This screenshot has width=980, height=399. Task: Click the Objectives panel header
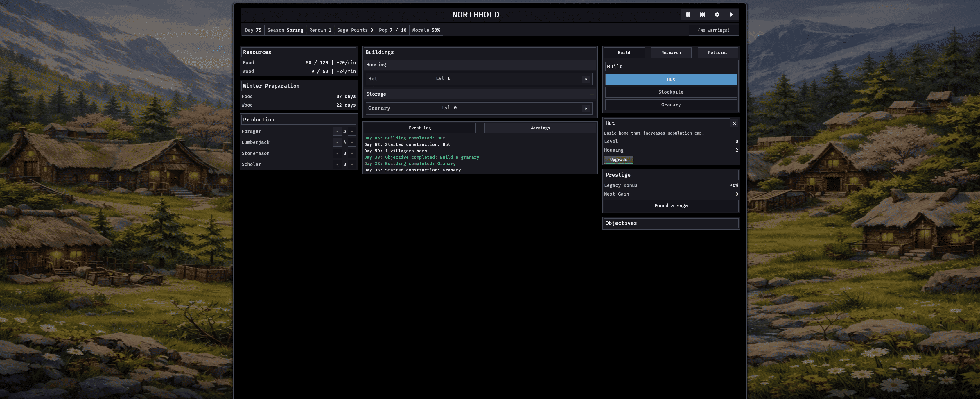pyautogui.click(x=671, y=223)
